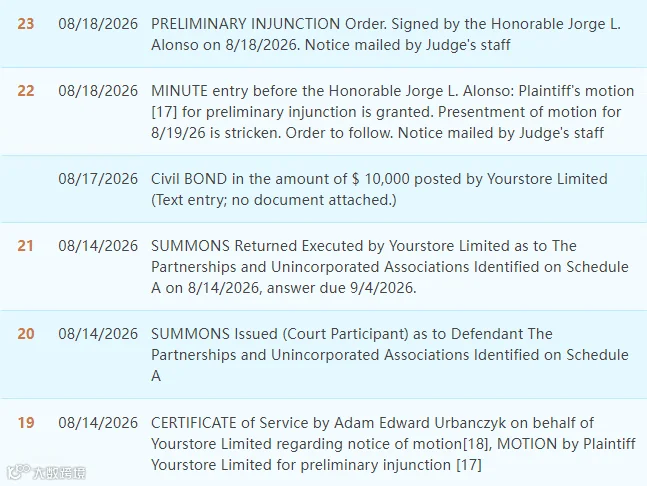This screenshot has width=647, height=486.
Task: Click the watermark logo icon
Action: 18,472
